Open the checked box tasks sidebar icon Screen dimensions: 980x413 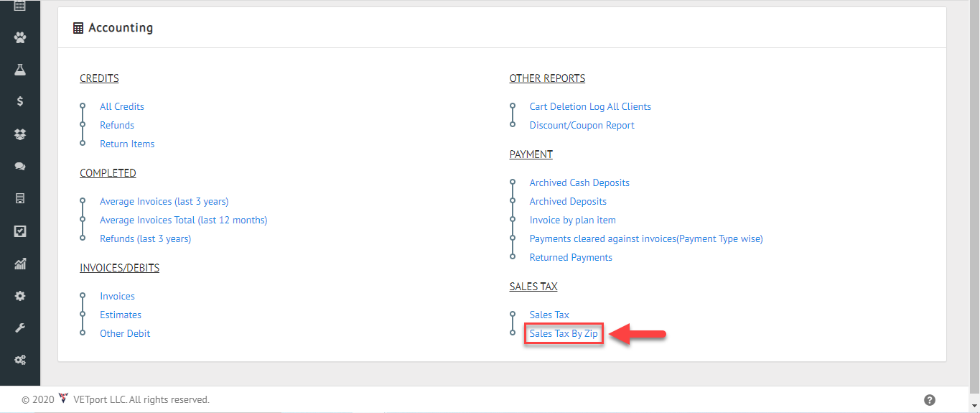20,231
